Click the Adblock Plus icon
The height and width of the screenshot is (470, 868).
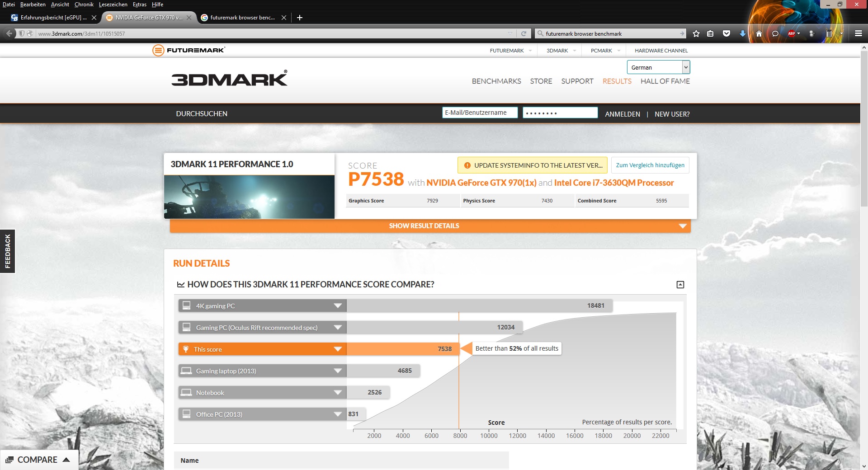pos(791,33)
